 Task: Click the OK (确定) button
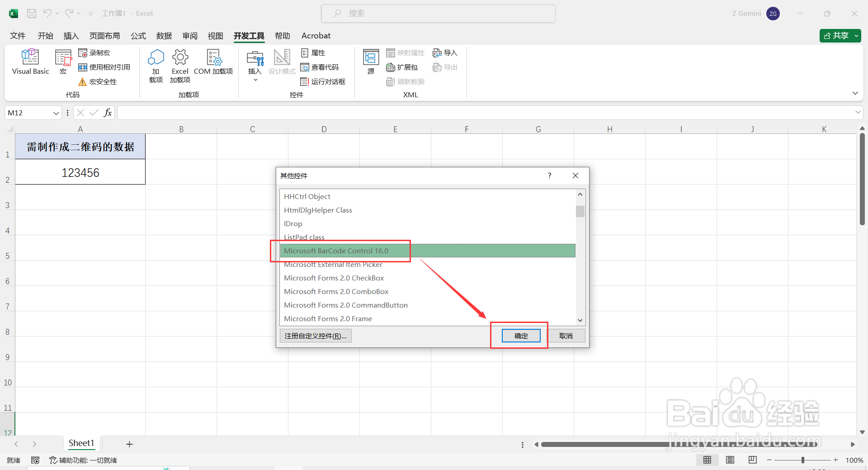point(521,336)
